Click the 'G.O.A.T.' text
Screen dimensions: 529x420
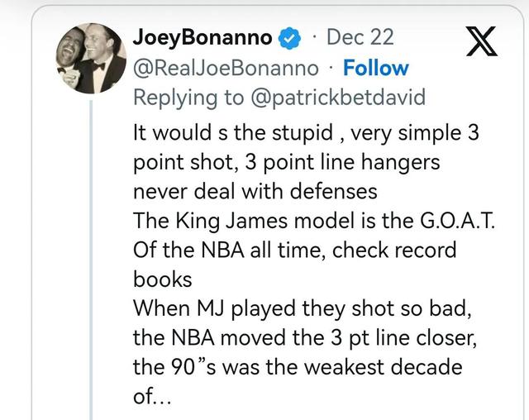tap(443, 222)
